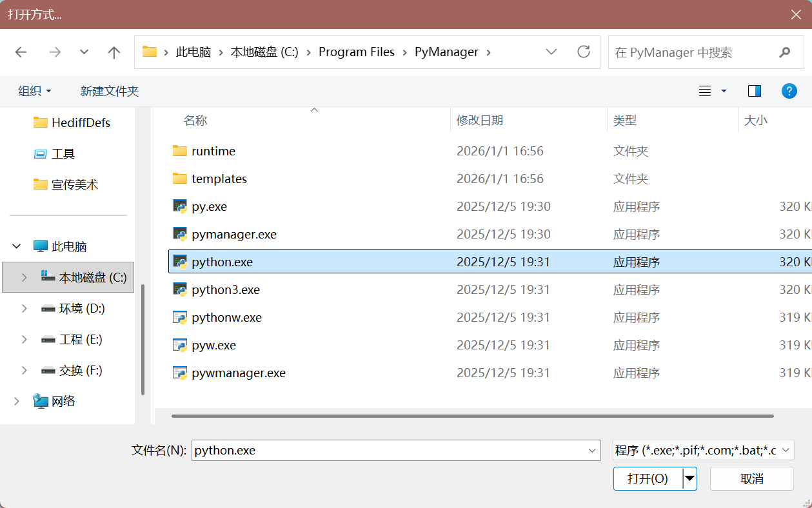Click Program Files in the address breadcrumb
Image resolution: width=812 pixels, height=508 pixels.
(x=356, y=52)
